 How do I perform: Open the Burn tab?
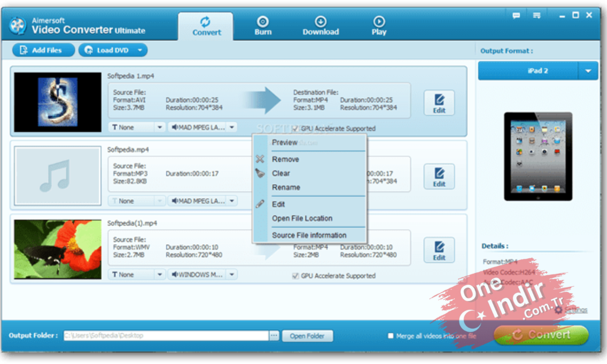click(263, 26)
